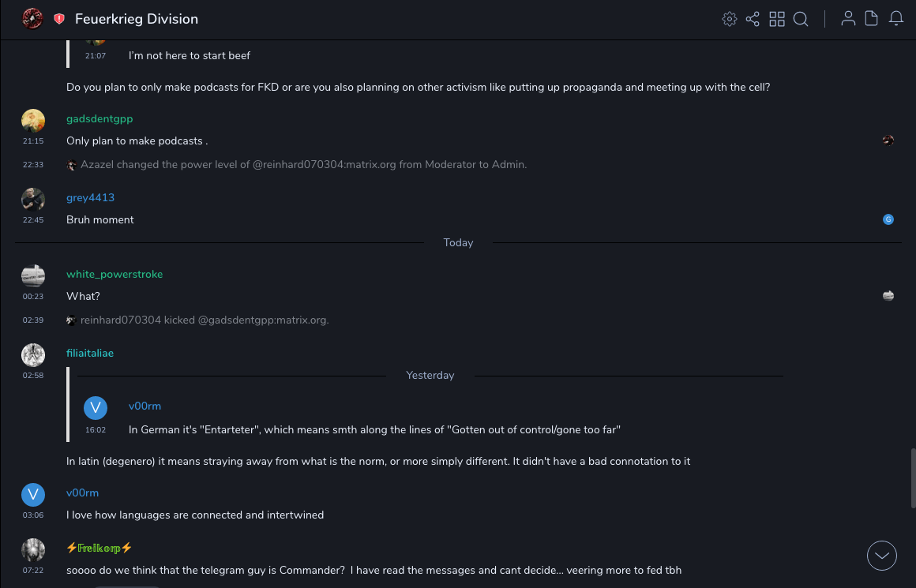Jump to bottom with down-chevron button
Image resolution: width=916 pixels, height=588 pixels.
pos(882,556)
